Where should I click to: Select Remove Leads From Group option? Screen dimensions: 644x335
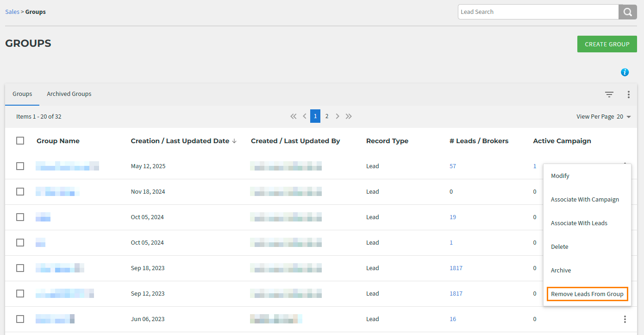587,294
